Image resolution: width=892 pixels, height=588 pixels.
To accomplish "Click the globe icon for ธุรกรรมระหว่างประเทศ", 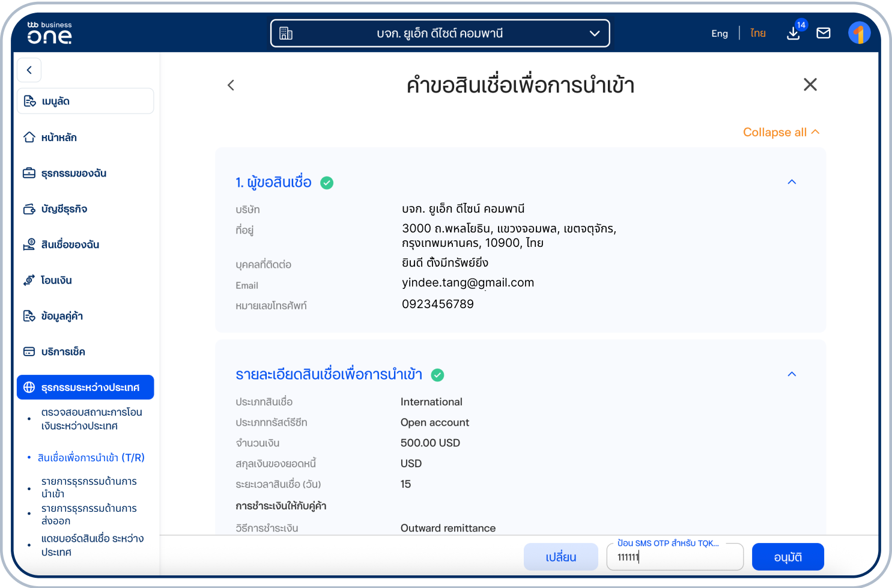I will pos(29,387).
